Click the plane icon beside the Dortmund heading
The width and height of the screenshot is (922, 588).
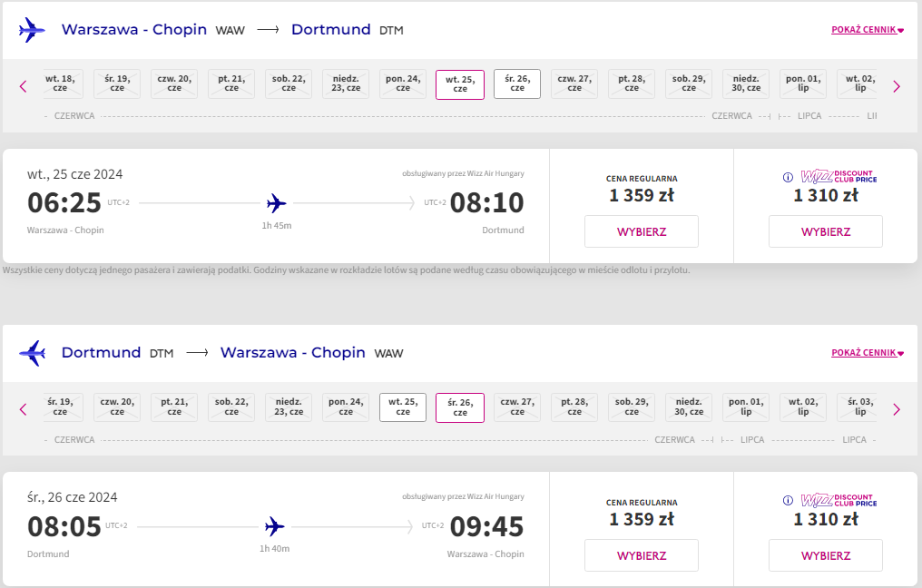tap(32, 353)
